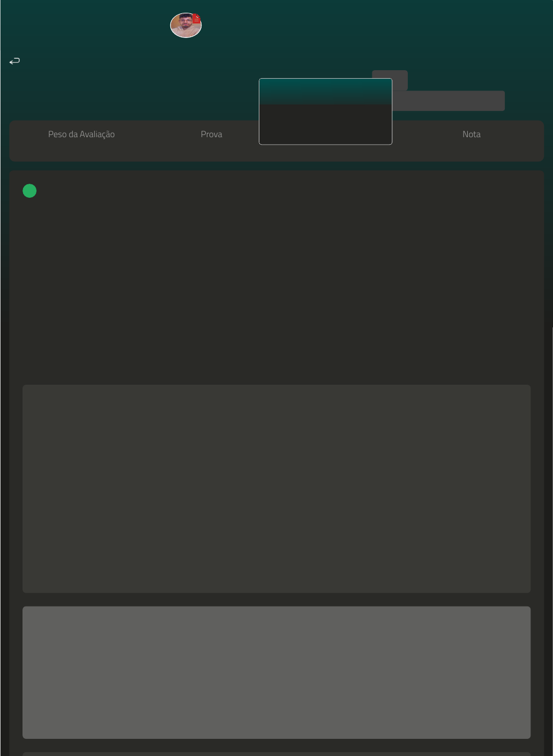
Task: Click the partial block at the bottom edge
Action: (276, 754)
